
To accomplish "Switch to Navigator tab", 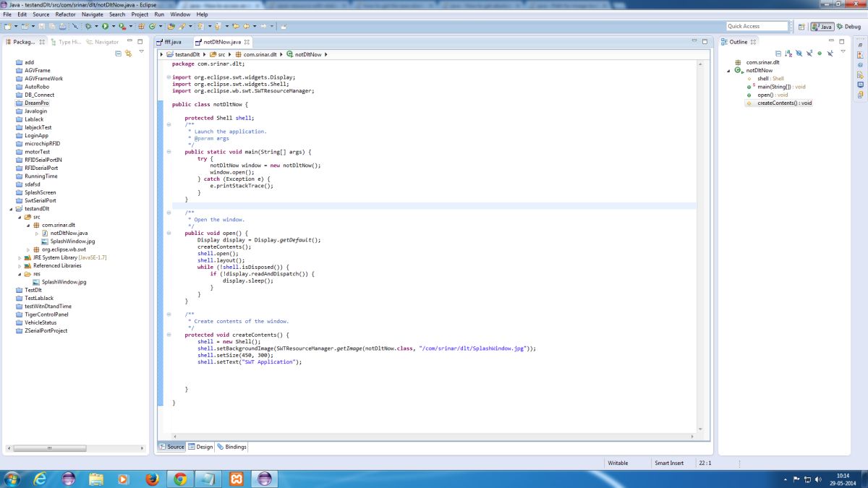I will [102, 42].
